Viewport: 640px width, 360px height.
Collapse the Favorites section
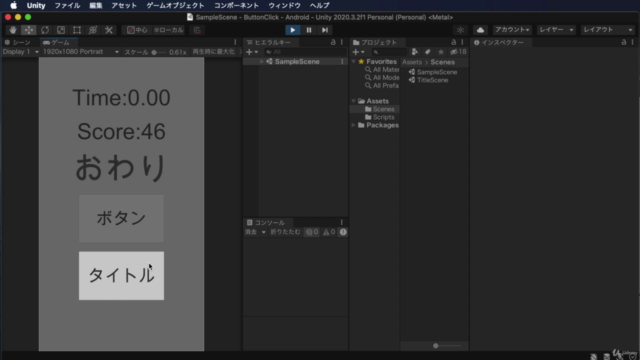pyautogui.click(x=353, y=62)
